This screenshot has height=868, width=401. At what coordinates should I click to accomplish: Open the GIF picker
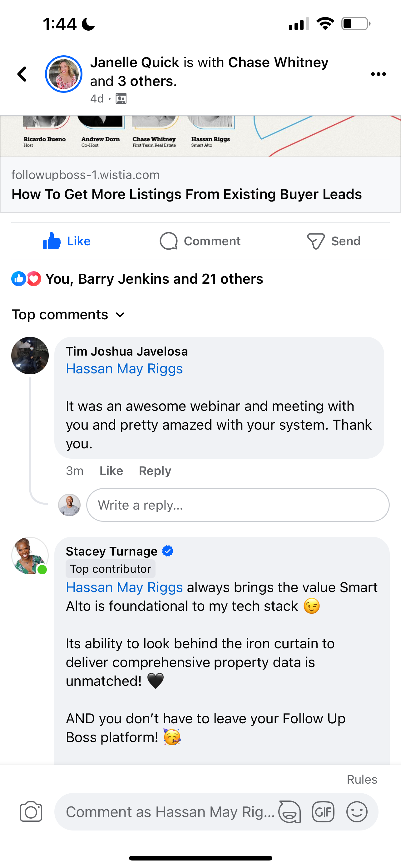323,811
